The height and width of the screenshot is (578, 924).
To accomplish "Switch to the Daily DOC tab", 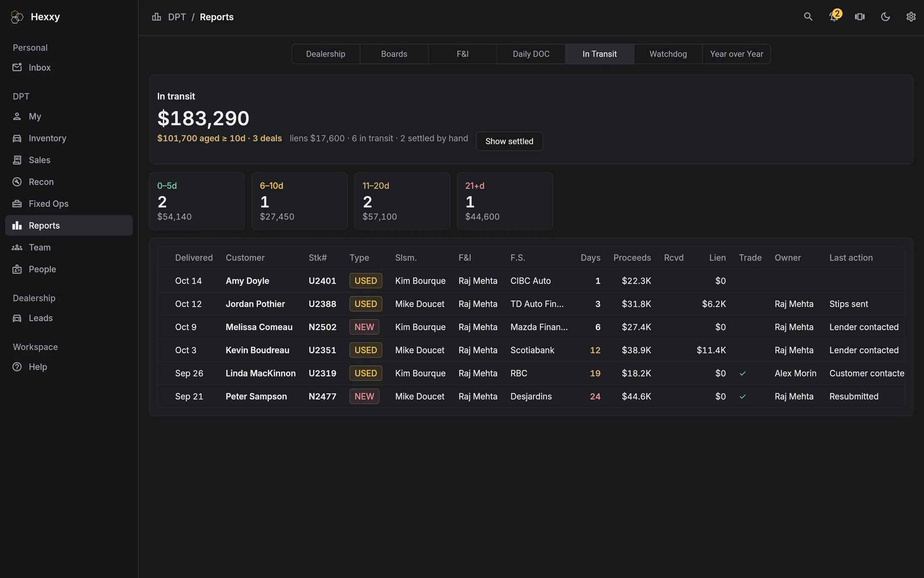I will pyautogui.click(x=531, y=54).
